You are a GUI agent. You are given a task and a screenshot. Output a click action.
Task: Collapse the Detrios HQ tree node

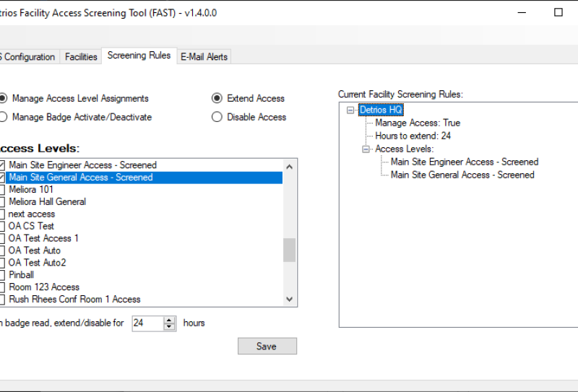(x=350, y=110)
